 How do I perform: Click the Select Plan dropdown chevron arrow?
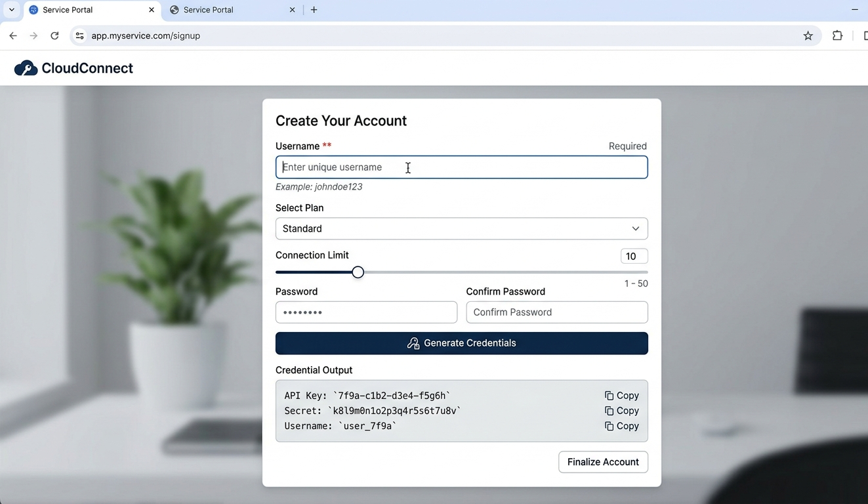[635, 228]
